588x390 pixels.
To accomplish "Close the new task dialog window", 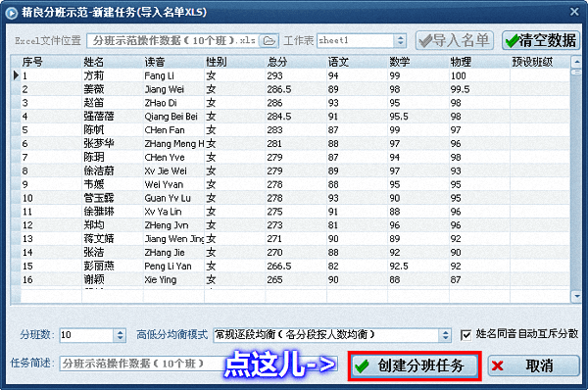I will click(574, 12).
